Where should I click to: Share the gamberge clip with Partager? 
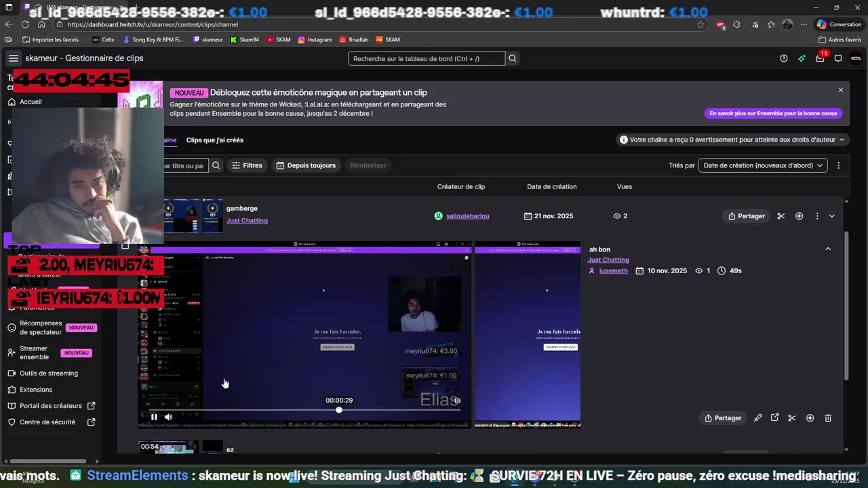746,216
